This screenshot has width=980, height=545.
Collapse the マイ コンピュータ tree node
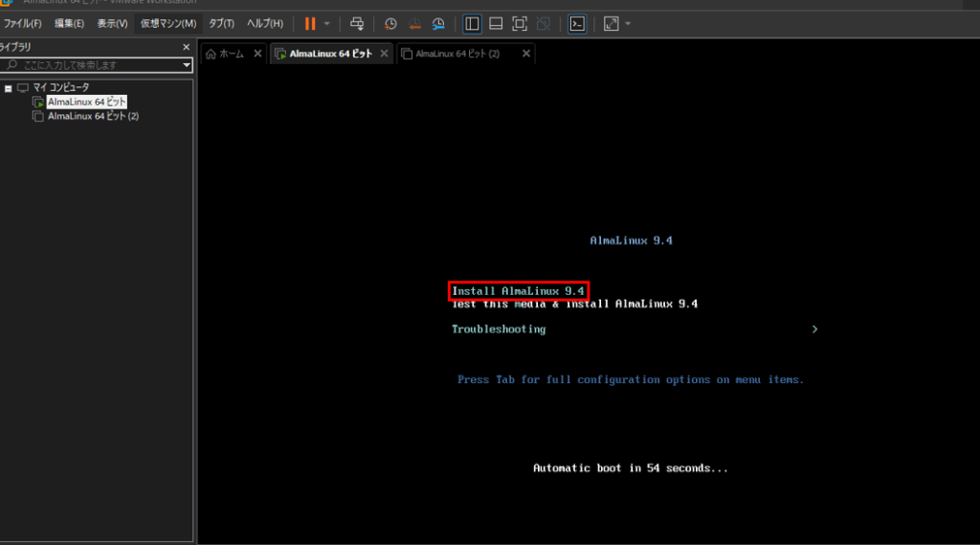8,88
